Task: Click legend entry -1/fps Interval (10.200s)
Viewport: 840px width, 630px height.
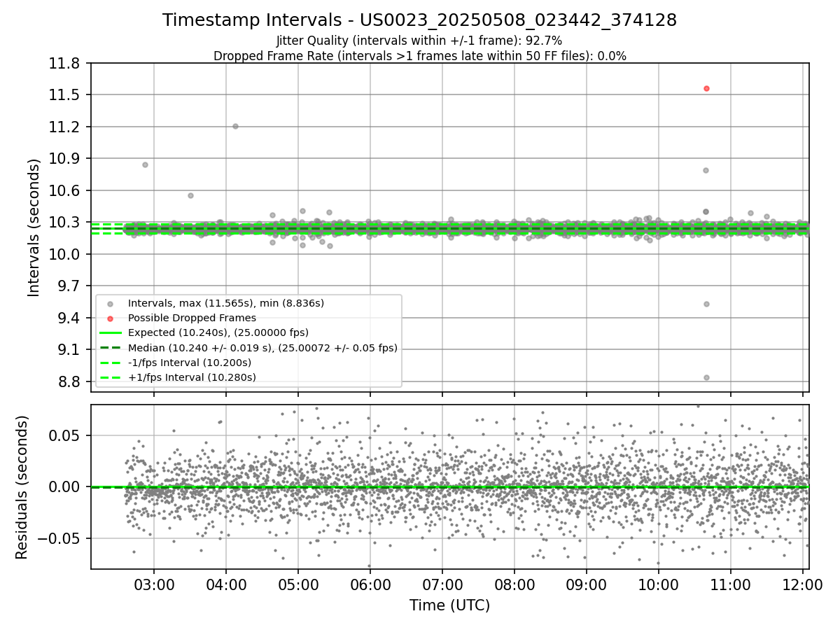Action: [189, 363]
